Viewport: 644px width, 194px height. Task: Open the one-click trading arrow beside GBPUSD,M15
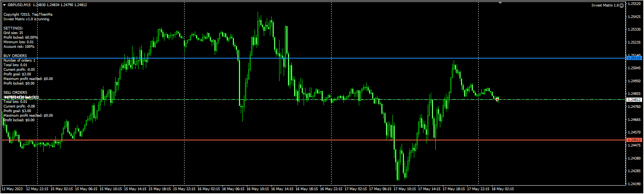(x=5, y=5)
